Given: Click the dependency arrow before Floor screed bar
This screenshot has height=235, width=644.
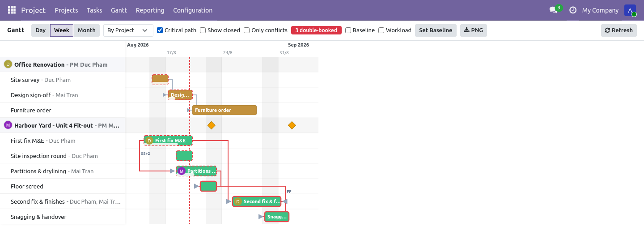Looking at the screenshot, I should [x=197, y=186].
